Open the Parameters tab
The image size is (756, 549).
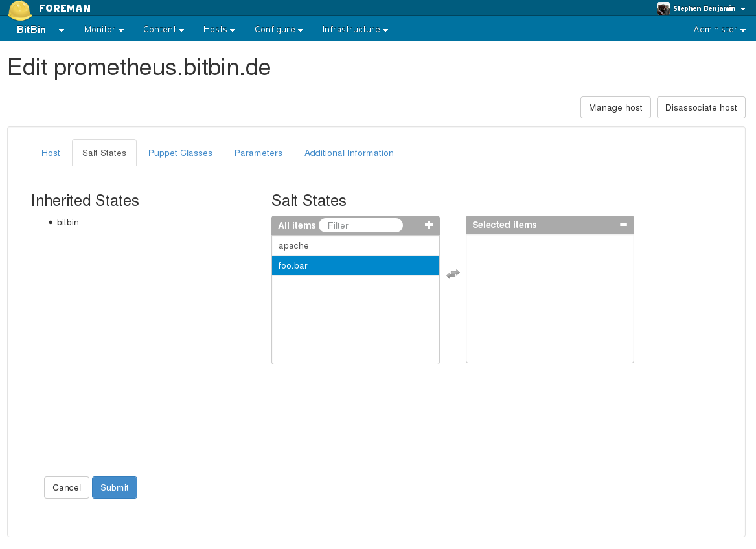point(258,153)
